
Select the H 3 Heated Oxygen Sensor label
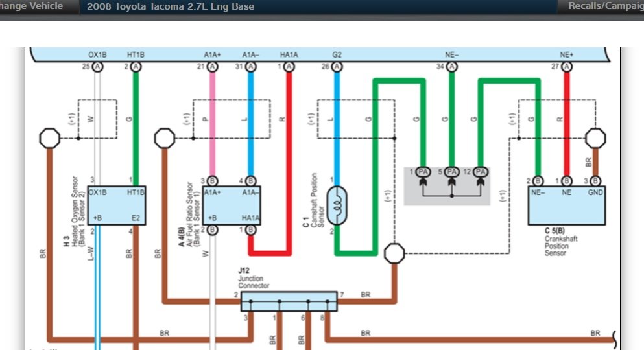tap(75, 211)
